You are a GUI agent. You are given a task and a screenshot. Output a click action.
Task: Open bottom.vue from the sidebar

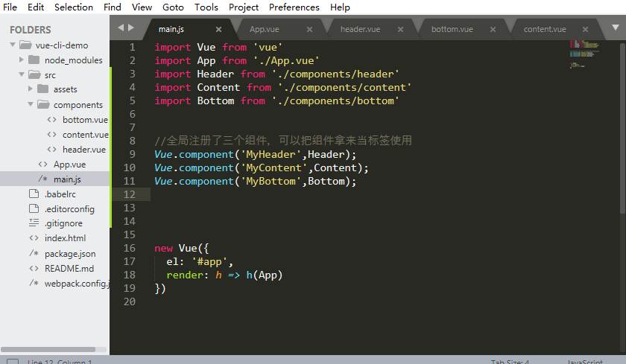point(85,120)
